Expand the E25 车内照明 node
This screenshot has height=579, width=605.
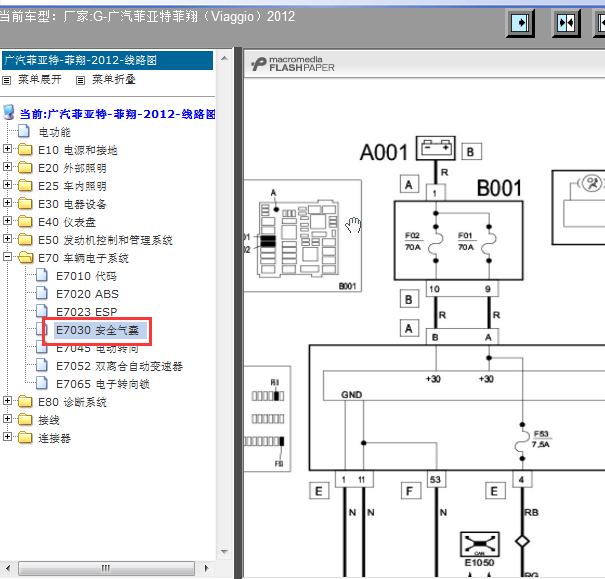(7, 185)
